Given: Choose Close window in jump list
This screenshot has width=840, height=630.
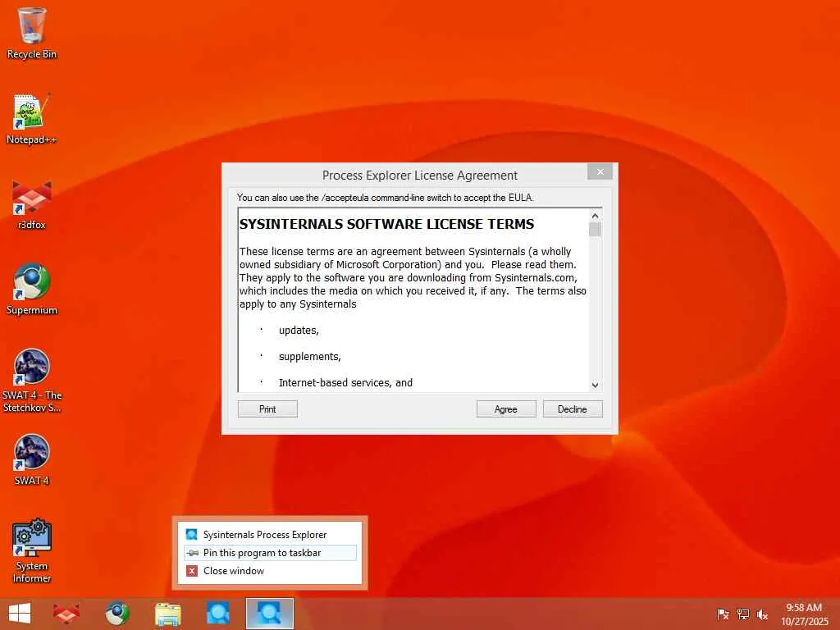Looking at the screenshot, I should click(x=270, y=571).
